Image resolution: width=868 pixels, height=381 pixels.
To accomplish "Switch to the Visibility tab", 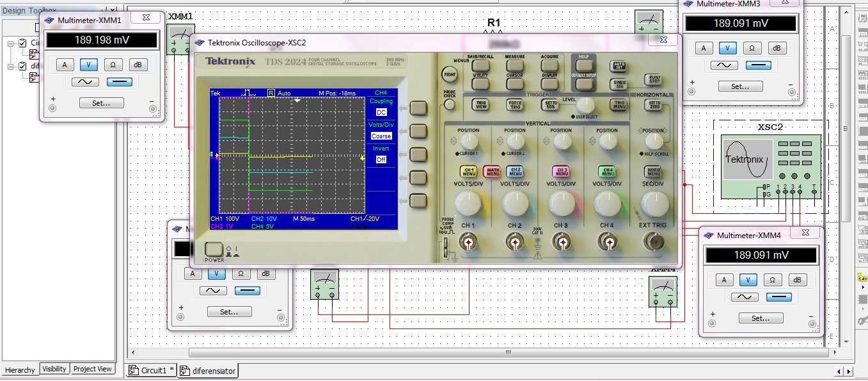I will click(54, 369).
